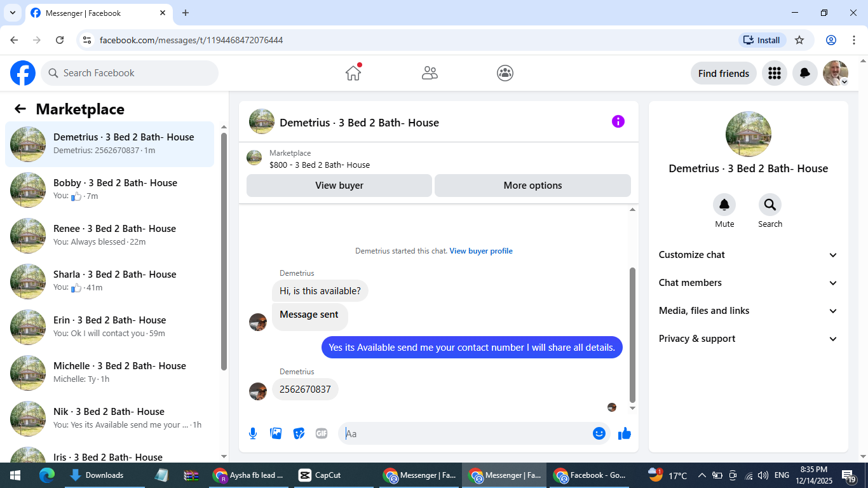Send a thumbs-up like
This screenshot has width=868, height=488.
click(625, 433)
